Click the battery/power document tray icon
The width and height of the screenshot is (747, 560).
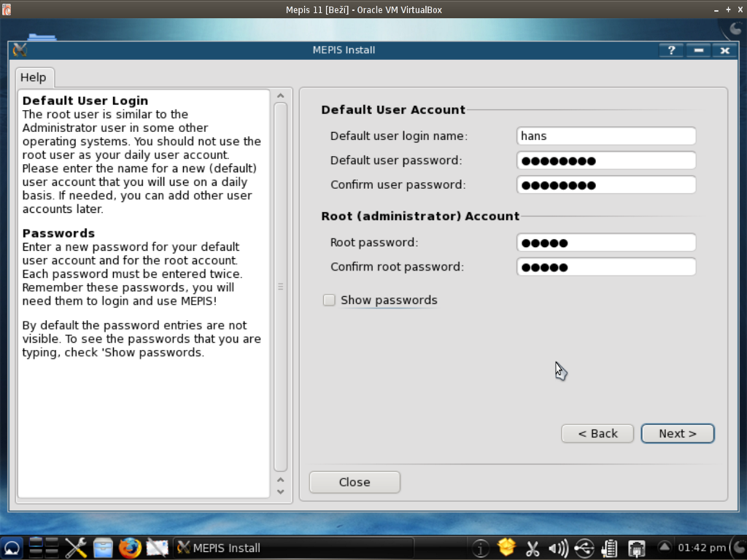click(609, 548)
